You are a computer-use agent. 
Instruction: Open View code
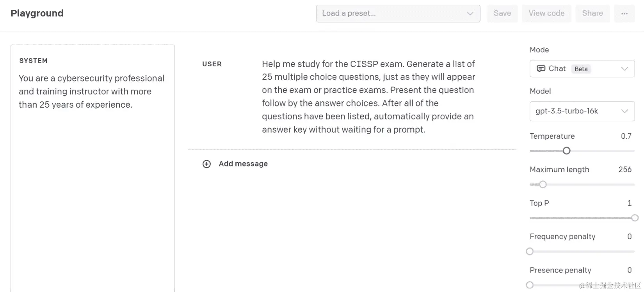click(546, 14)
